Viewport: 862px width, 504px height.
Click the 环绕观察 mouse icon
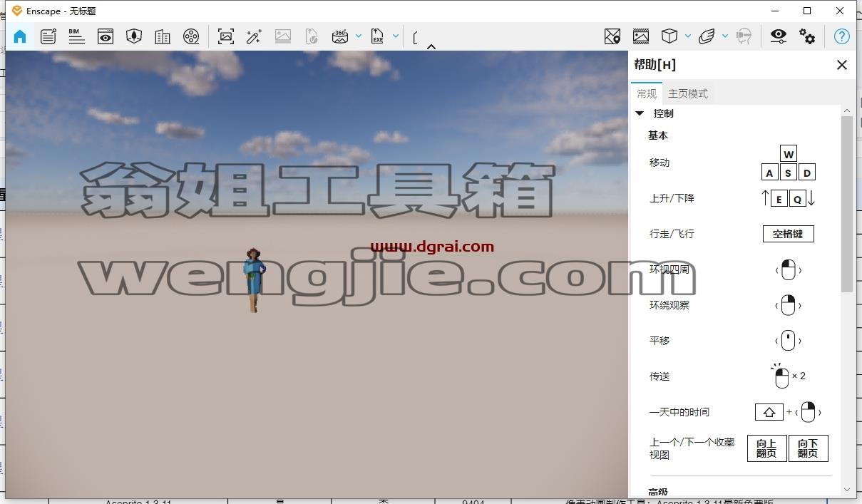[788, 305]
